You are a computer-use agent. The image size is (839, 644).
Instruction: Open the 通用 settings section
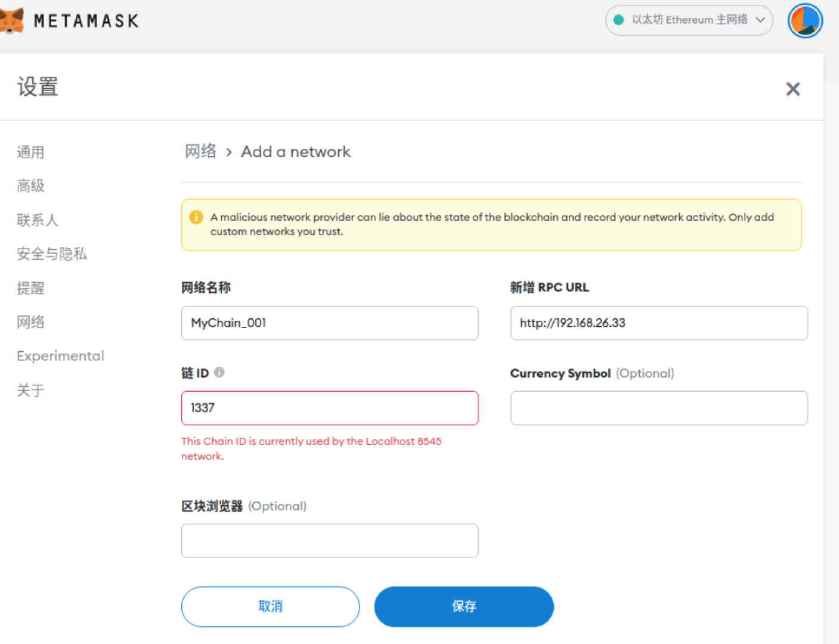30,153
